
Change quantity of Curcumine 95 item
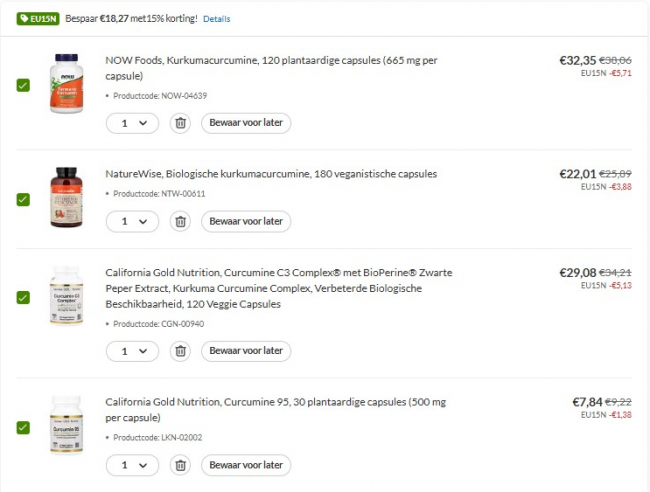click(133, 465)
